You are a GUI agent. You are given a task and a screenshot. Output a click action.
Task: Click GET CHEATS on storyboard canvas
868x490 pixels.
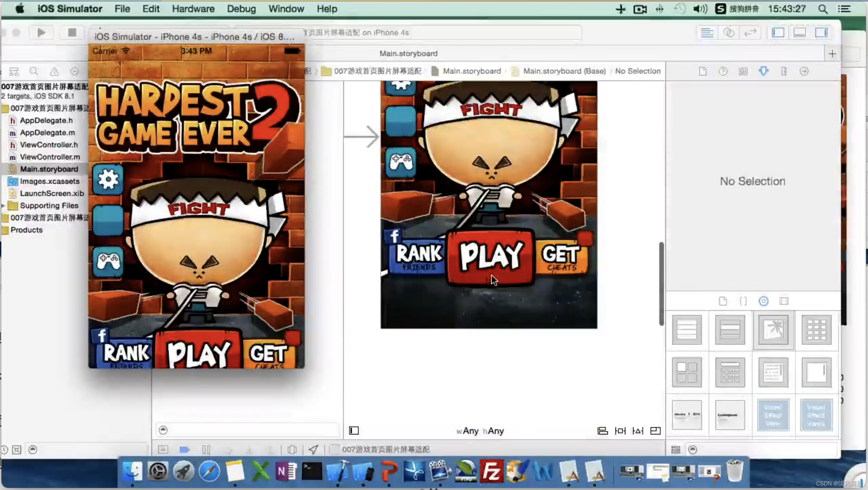[561, 258]
